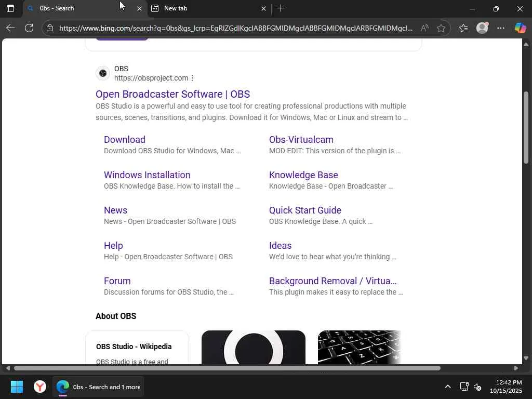Click the https://obsproject.com URL text
The height and width of the screenshot is (399, 532).
pyautogui.click(x=151, y=78)
